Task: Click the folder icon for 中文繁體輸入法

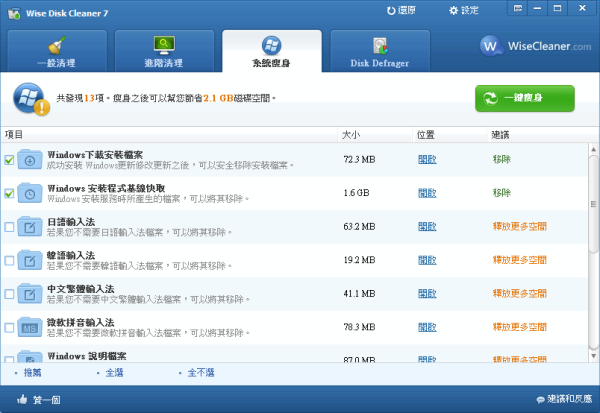Action: tap(30, 294)
